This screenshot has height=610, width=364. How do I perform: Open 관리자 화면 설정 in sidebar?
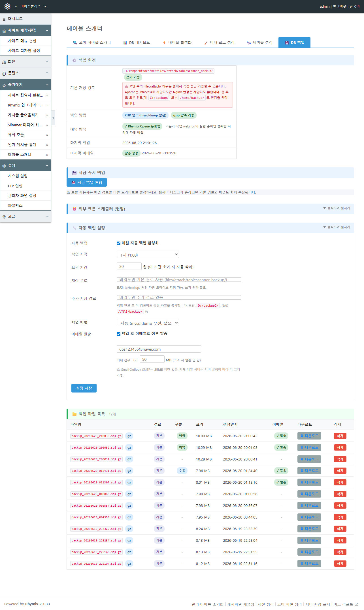click(25, 196)
